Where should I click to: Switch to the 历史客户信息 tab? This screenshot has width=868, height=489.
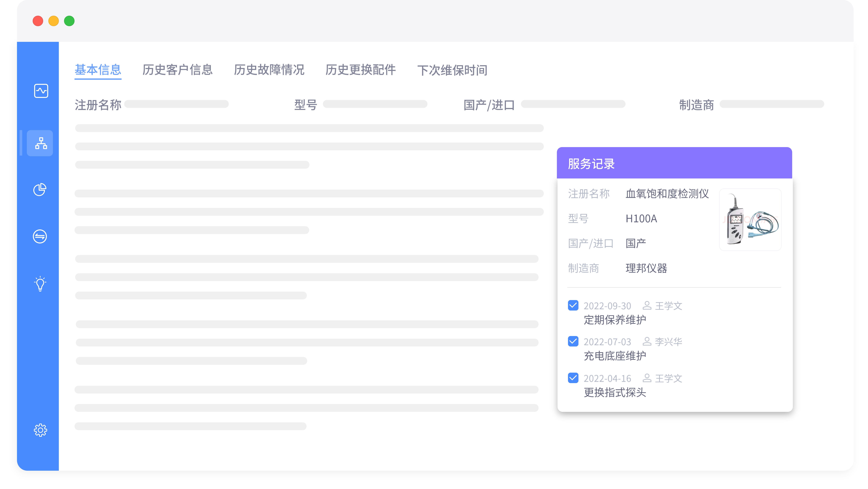178,70
